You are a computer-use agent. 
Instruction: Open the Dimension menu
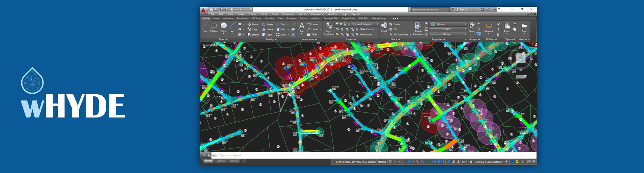288,14
